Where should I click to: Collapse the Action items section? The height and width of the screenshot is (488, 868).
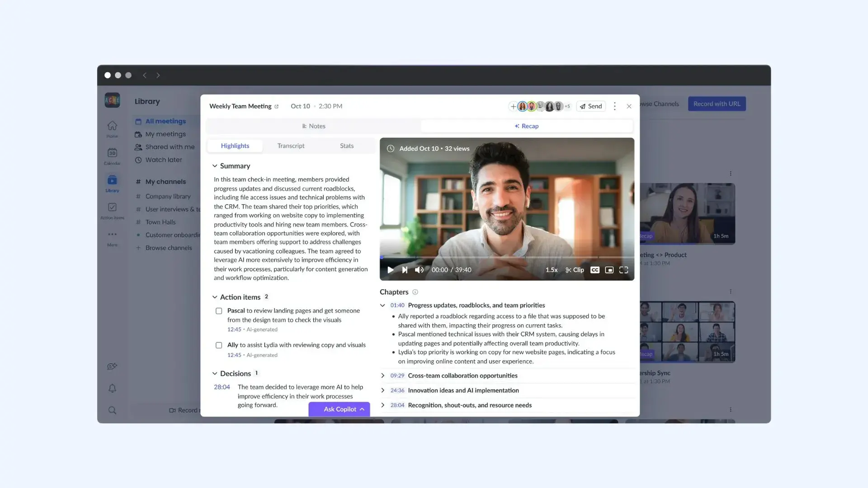tap(215, 297)
